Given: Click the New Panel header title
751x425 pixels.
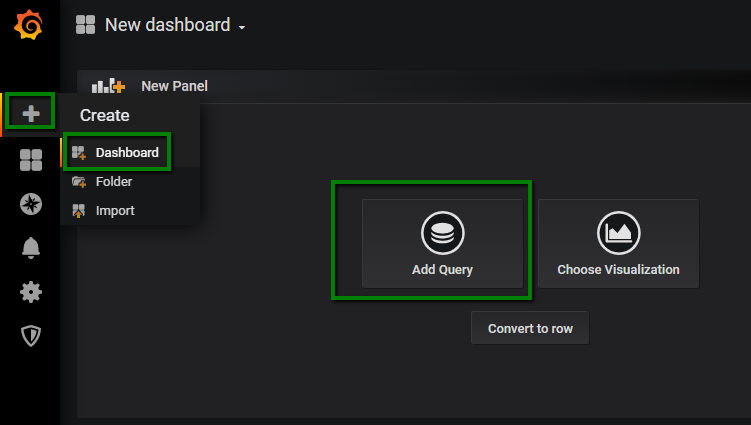Looking at the screenshot, I should [x=174, y=86].
